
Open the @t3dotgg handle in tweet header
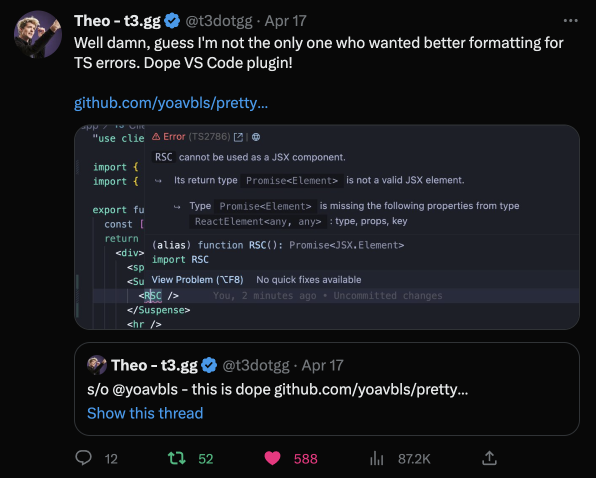[219, 21]
